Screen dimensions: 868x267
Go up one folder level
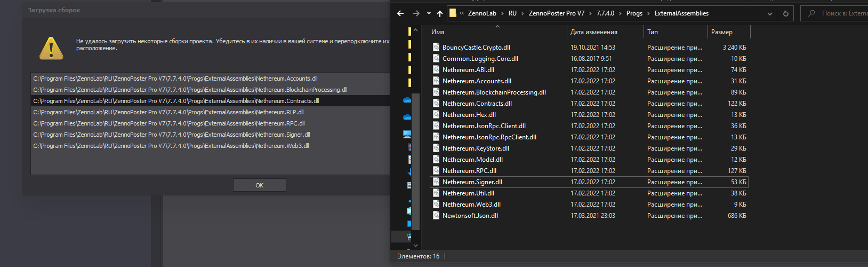click(x=439, y=13)
